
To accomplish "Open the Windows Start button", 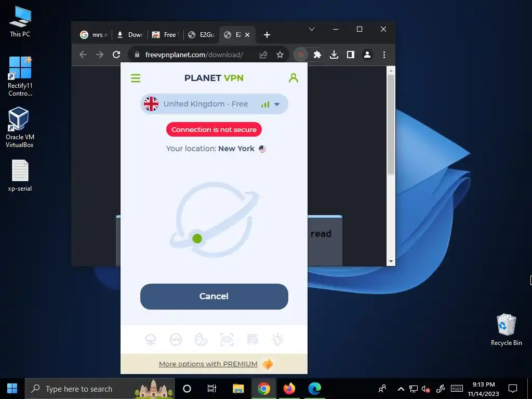I will tap(12, 389).
